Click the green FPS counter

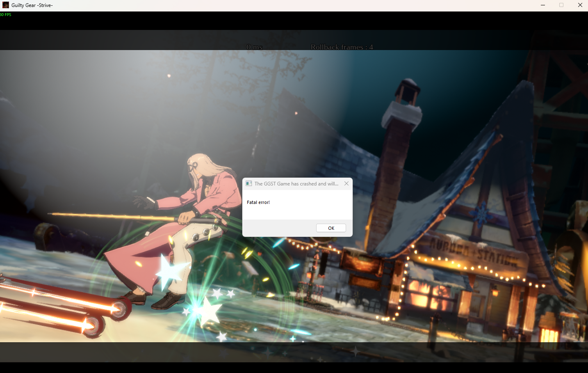[6, 15]
